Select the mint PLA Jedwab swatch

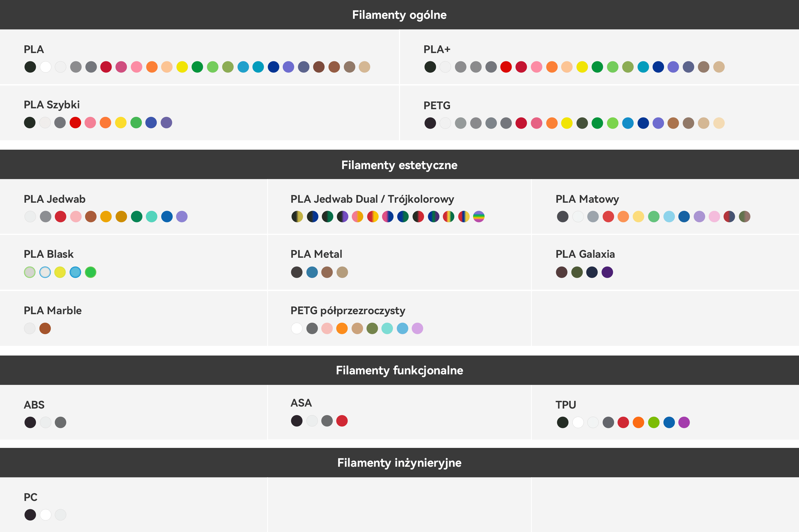[152, 216]
